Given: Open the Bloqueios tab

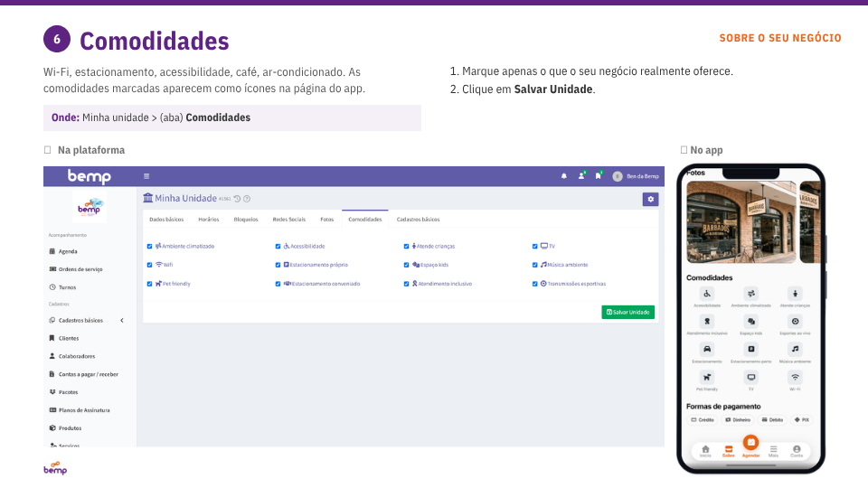Looking at the screenshot, I should [x=246, y=220].
